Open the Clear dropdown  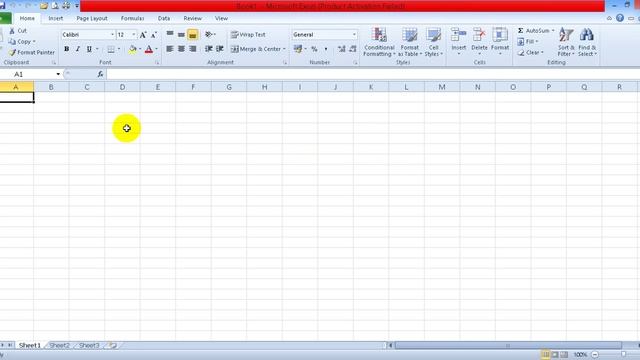530,52
